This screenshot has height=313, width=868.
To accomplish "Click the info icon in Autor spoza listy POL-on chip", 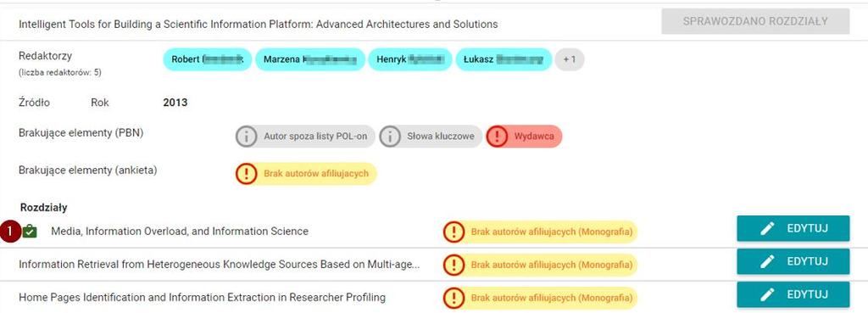I will [x=247, y=137].
